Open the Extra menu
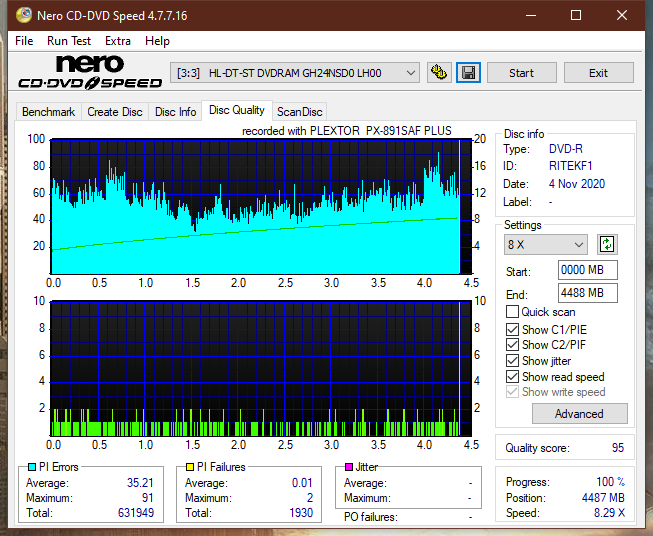The height and width of the screenshot is (536, 653). 118,41
